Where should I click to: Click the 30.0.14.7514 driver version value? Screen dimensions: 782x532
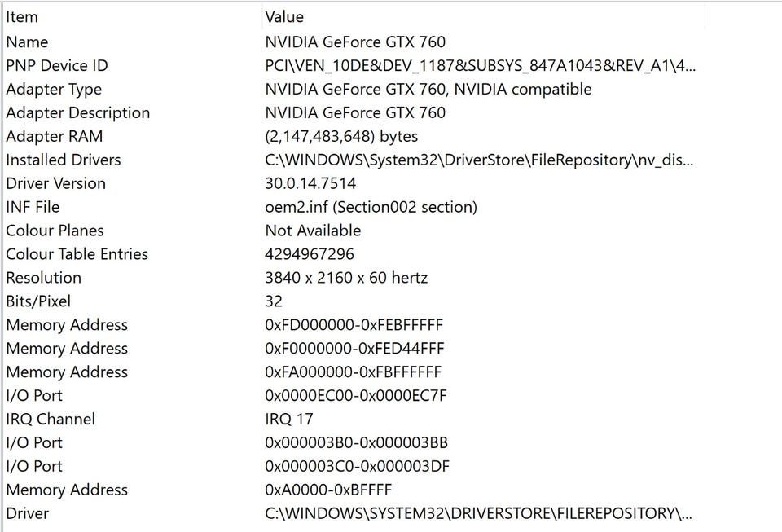coord(310,183)
